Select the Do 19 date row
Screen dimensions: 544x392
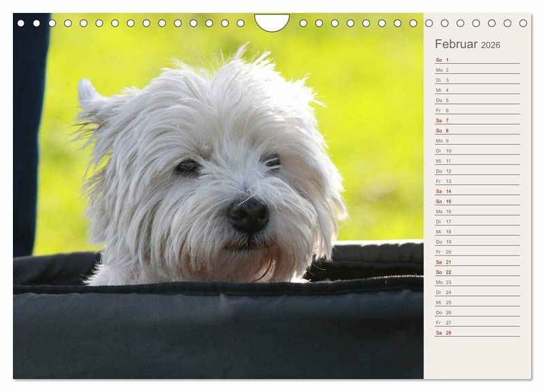click(x=477, y=242)
